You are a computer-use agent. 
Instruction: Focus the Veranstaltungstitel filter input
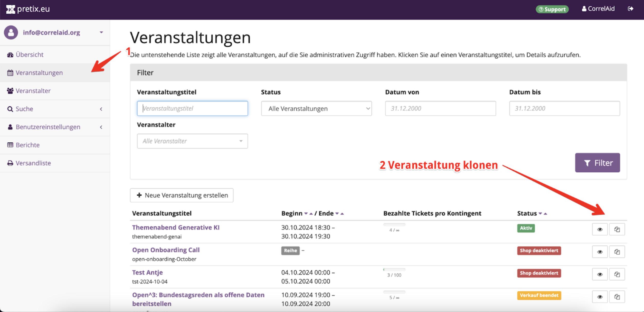pyautogui.click(x=192, y=108)
